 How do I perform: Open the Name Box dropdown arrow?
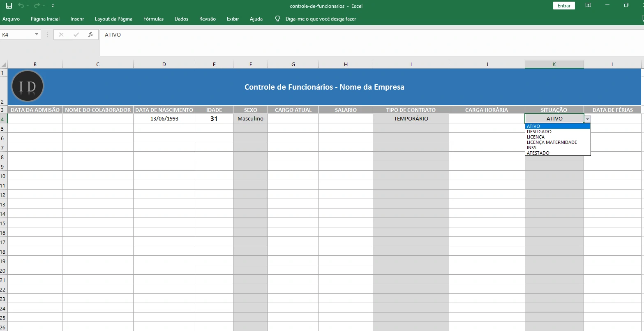(36, 35)
